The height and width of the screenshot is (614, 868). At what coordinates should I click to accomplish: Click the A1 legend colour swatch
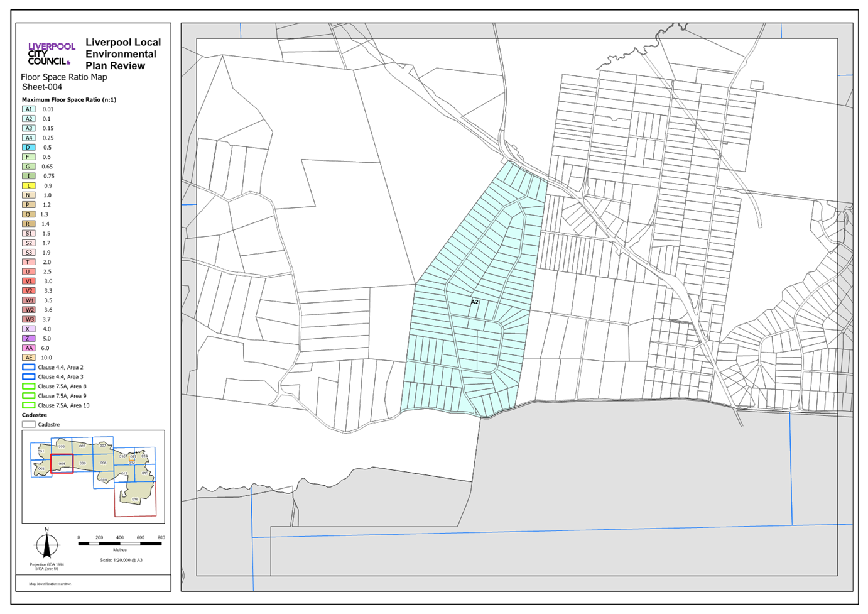click(x=28, y=109)
